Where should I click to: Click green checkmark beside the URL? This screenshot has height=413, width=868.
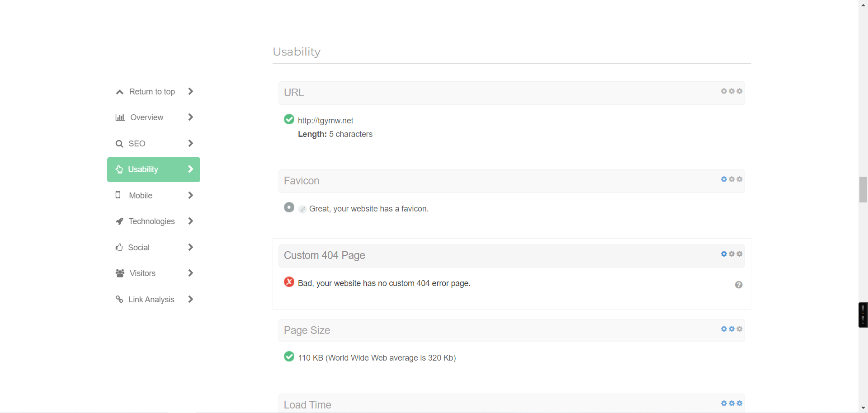coord(289,119)
